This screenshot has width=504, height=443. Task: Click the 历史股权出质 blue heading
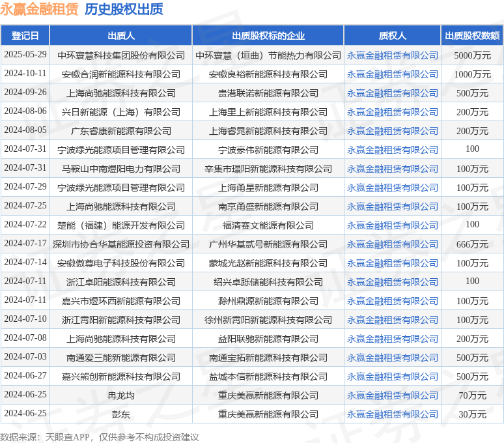coord(124,9)
